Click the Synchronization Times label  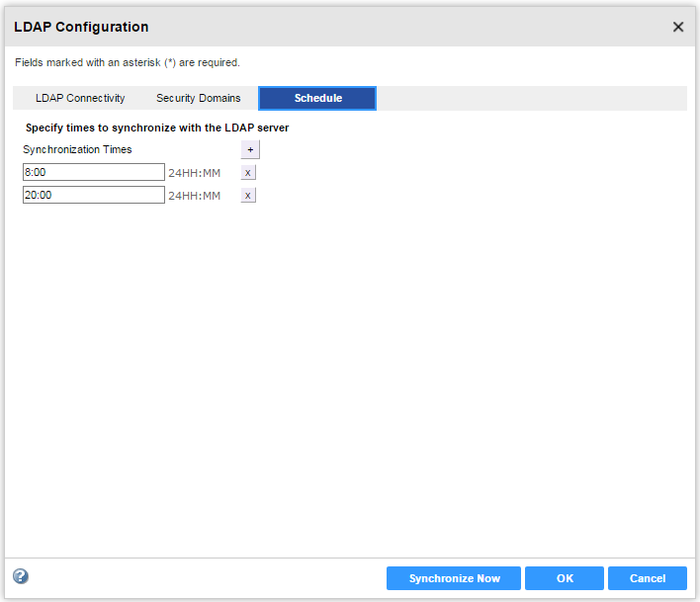click(x=77, y=149)
